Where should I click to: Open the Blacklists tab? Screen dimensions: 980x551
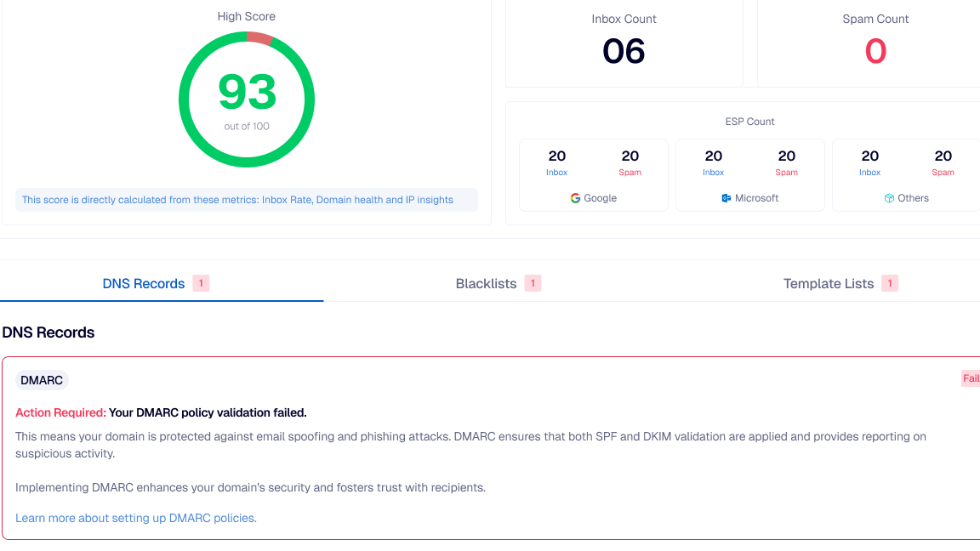click(486, 284)
